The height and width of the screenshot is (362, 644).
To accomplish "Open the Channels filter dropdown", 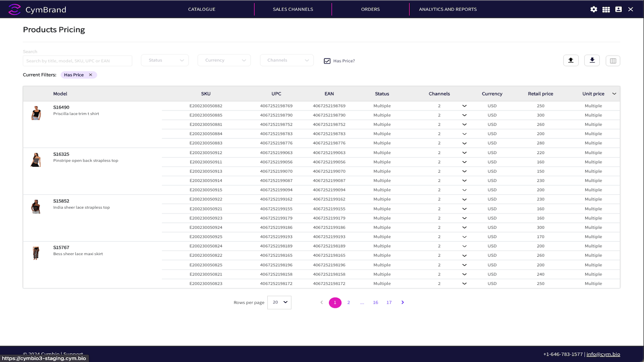I will coord(287,60).
